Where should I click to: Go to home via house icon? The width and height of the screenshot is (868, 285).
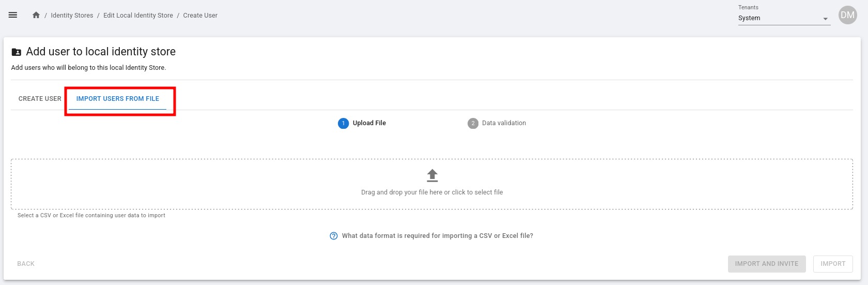(x=36, y=15)
